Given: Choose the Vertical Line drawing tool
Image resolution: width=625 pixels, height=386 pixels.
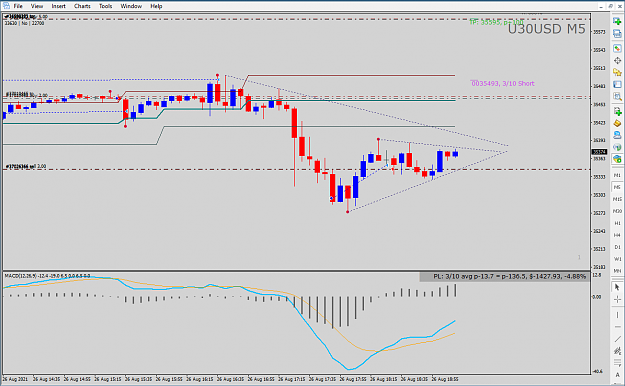Looking at the screenshot, I should 617,315.
